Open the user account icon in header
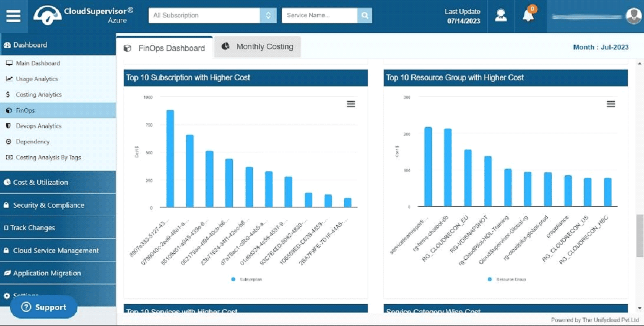The width and height of the screenshot is (644, 326). pos(501,15)
